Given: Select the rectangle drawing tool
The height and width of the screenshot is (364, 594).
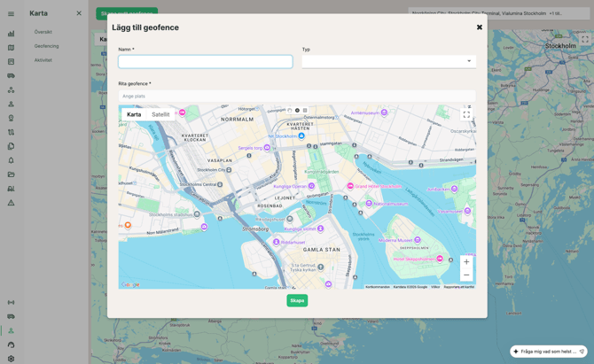Looking at the screenshot, I should pyautogui.click(x=305, y=111).
